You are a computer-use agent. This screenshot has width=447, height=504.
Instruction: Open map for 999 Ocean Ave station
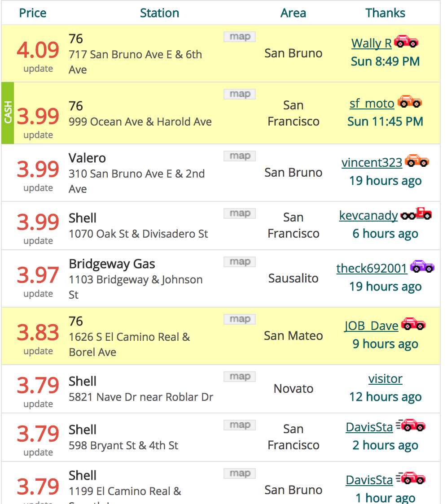(x=240, y=94)
